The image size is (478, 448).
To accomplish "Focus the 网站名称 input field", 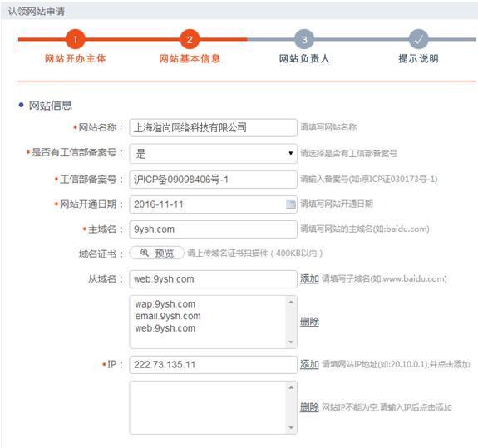I will pyautogui.click(x=213, y=127).
